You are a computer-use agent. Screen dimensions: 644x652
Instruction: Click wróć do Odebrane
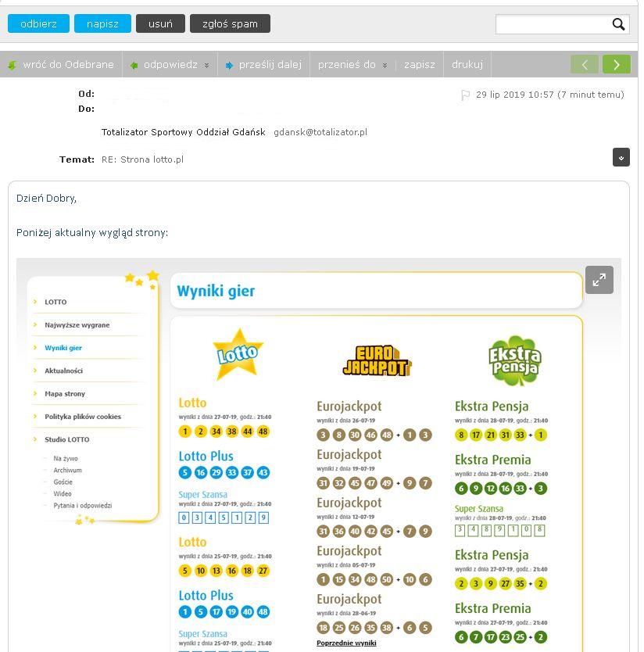click(x=61, y=65)
